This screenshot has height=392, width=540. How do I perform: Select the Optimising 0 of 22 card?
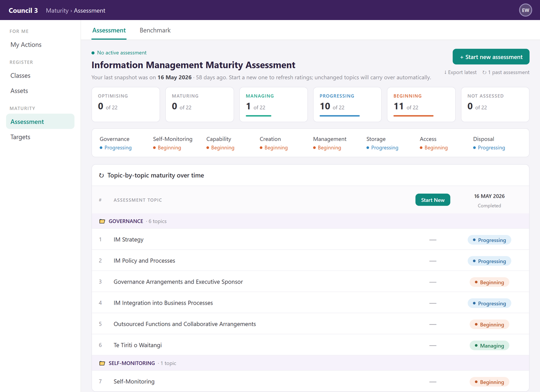point(126,104)
